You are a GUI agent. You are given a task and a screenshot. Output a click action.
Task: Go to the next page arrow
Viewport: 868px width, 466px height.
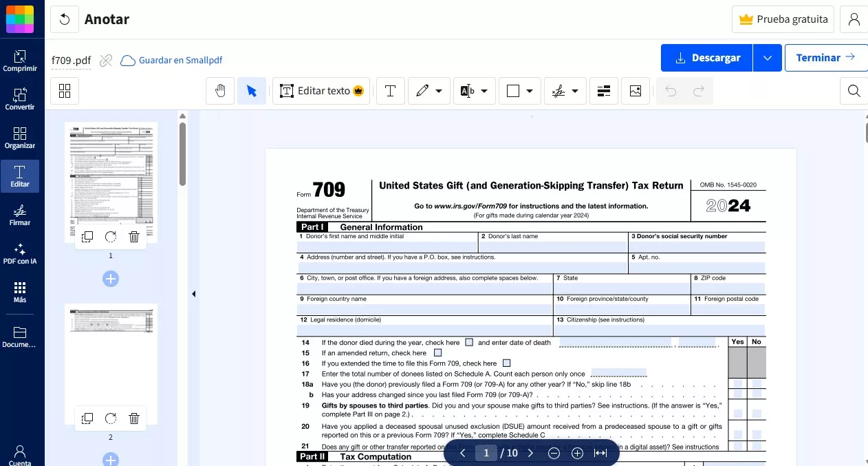coord(530,453)
